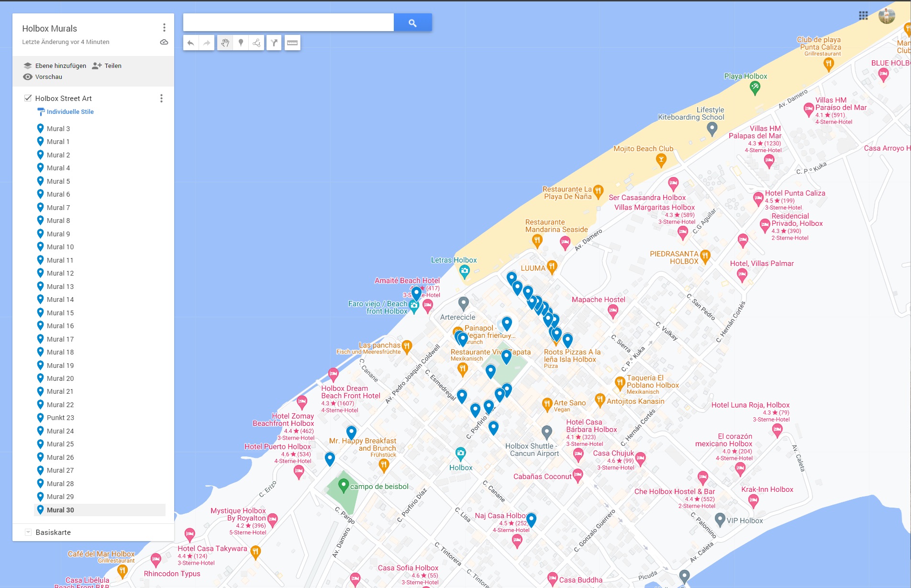Click the Mojito Beach Club cocktail pin
This screenshot has width=911, height=588.
661,160
